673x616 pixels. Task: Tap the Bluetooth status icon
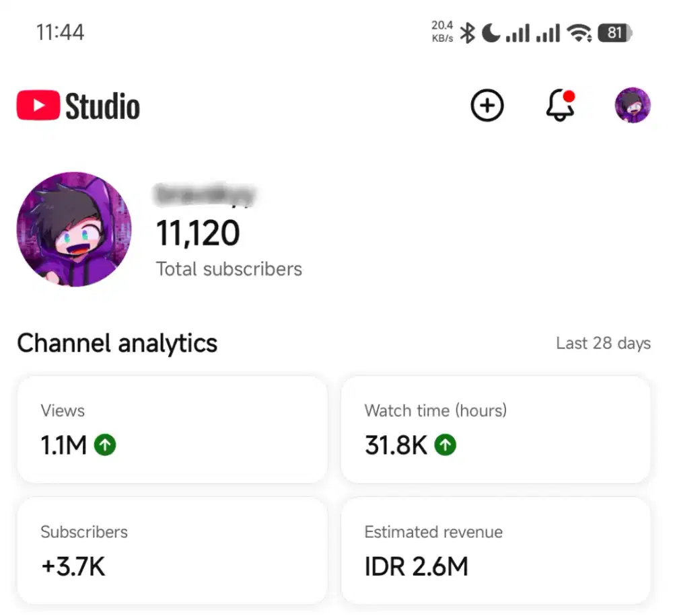[467, 32]
